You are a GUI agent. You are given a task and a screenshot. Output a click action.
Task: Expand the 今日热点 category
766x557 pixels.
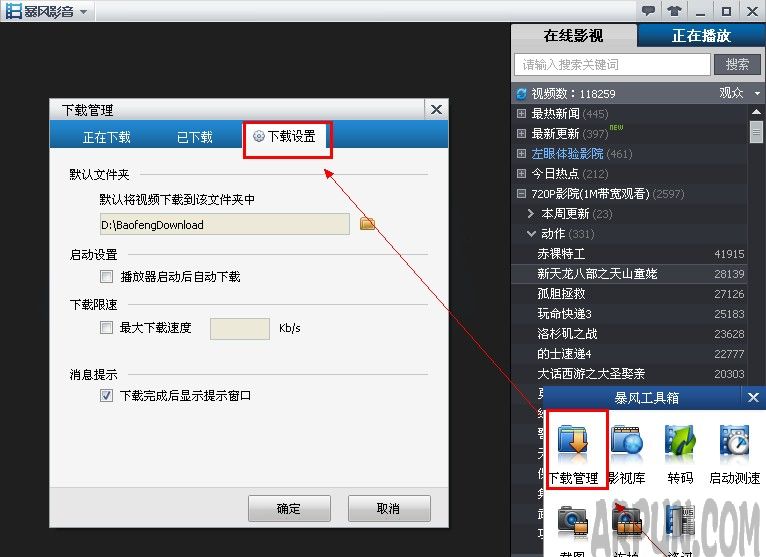tap(521, 173)
